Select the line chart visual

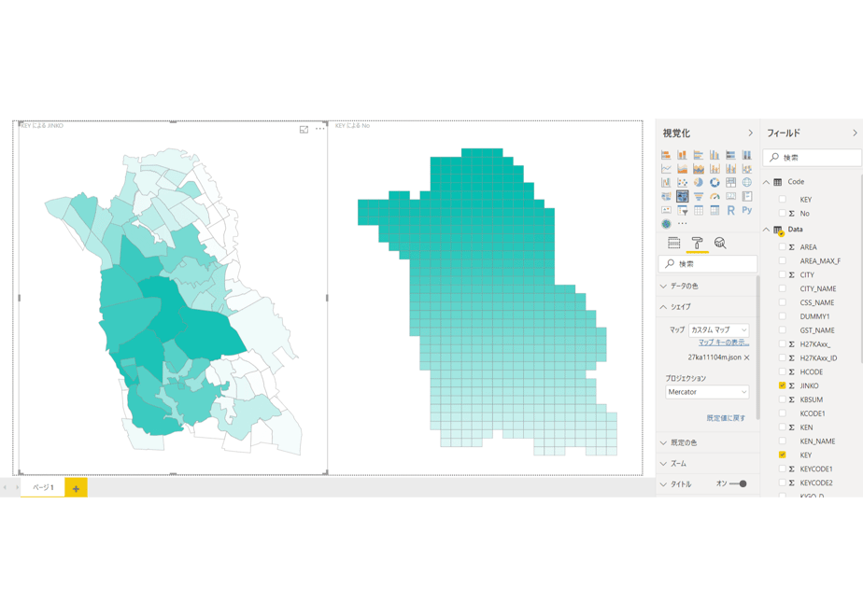[666, 168]
